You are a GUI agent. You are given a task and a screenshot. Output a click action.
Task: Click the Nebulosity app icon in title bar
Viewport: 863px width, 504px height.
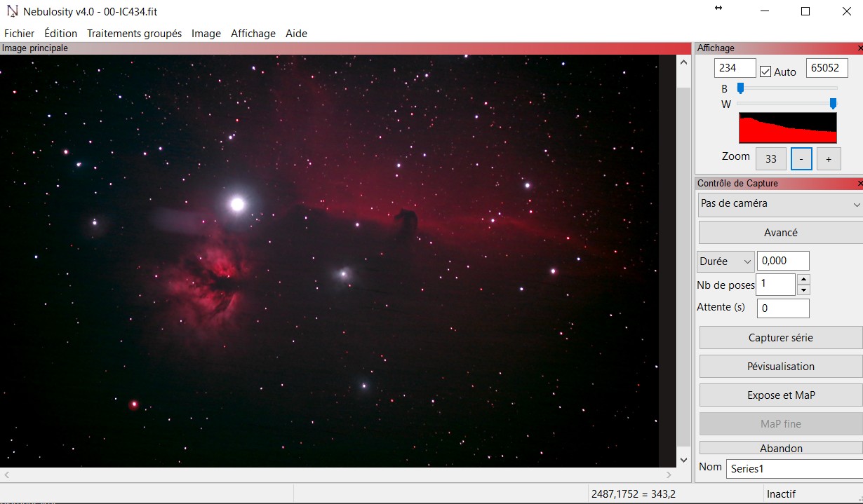pyautogui.click(x=13, y=11)
